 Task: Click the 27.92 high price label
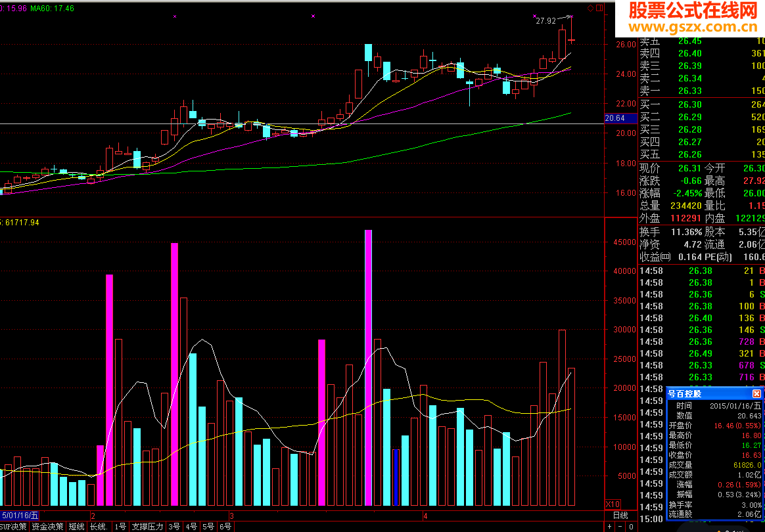pos(545,21)
